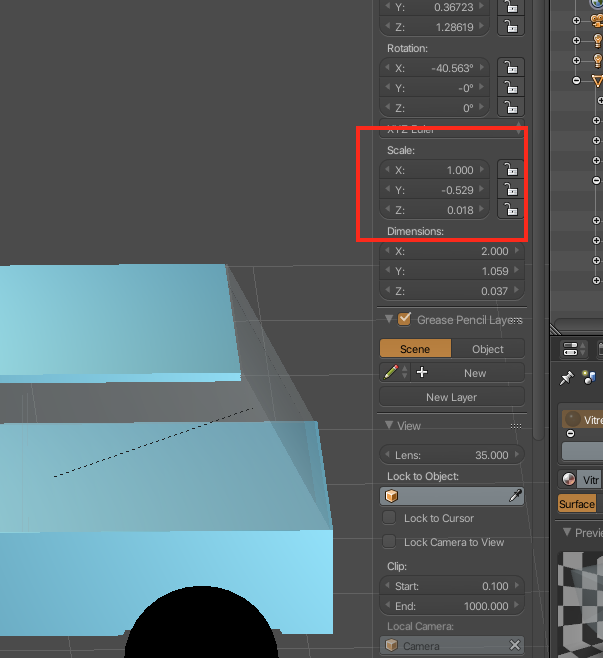Image resolution: width=603 pixels, height=658 pixels.
Task: Click the Clip End value field
Action: click(452, 606)
